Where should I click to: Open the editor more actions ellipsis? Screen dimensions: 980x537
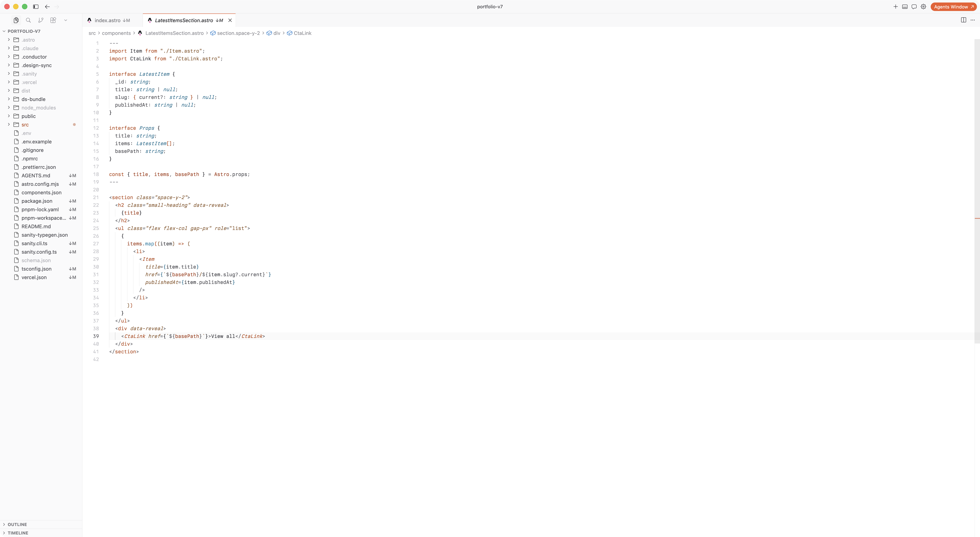[x=972, y=20]
